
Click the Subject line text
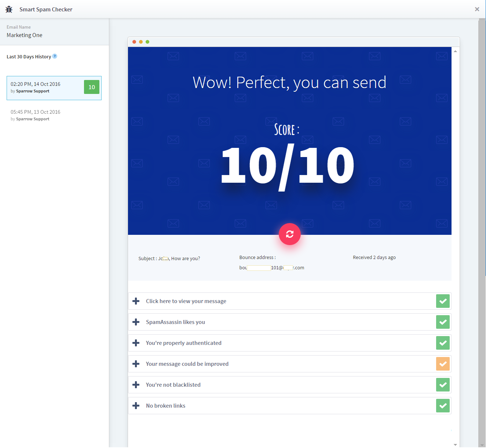(x=169, y=259)
